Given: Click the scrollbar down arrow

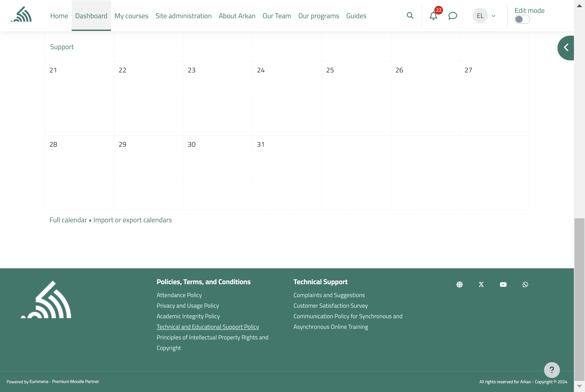Looking at the screenshot, I should 579,386.
